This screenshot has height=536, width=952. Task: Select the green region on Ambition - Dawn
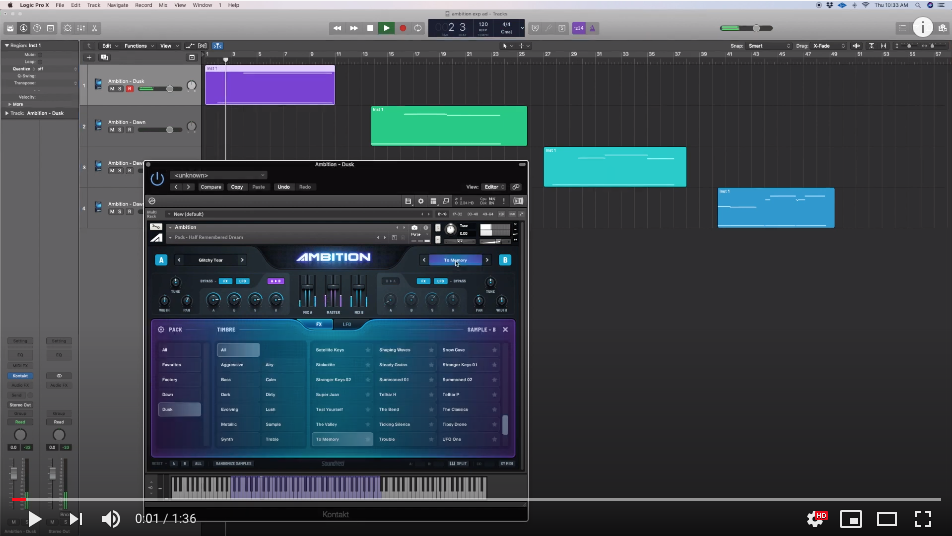point(449,126)
